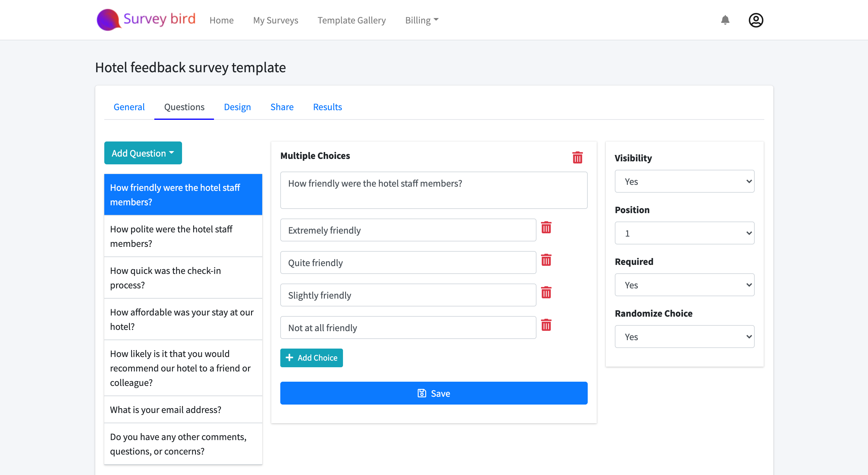This screenshot has width=868, height=475.
Task: Click the Survey bird logo
Action: [x=146, y=20]
